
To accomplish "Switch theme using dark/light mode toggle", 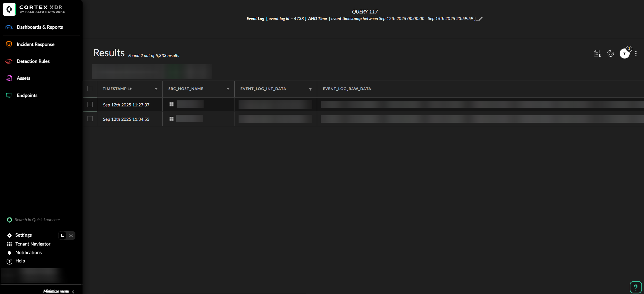I will (67, 235).
